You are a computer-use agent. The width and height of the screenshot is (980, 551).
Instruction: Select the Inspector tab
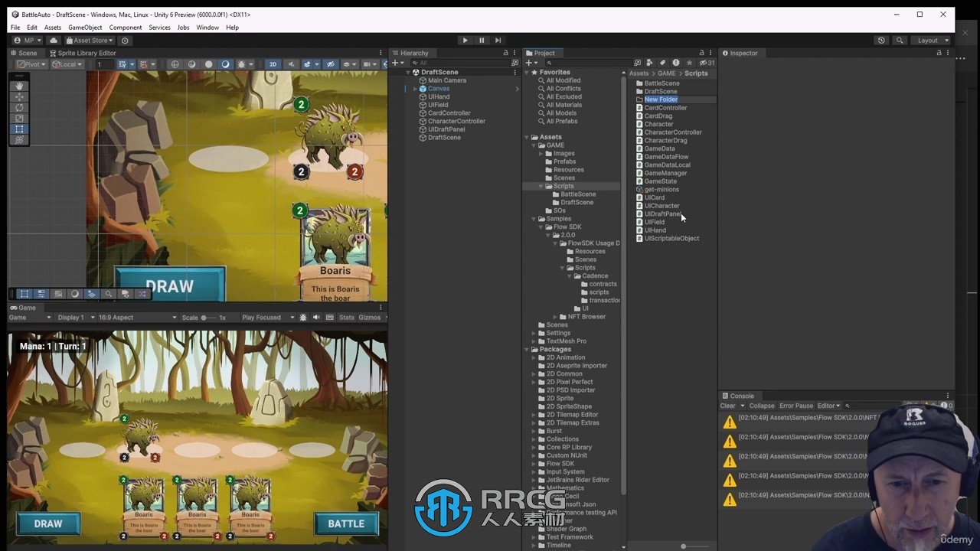(740, 53)
